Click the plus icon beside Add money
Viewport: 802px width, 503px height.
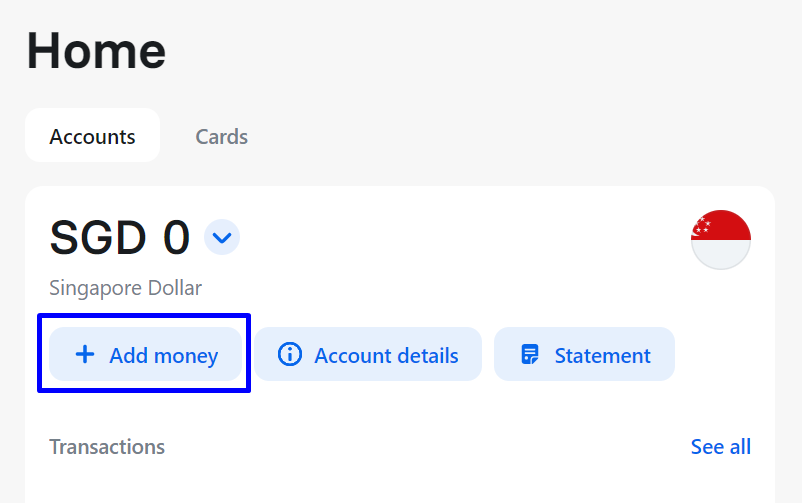[85, 354]
